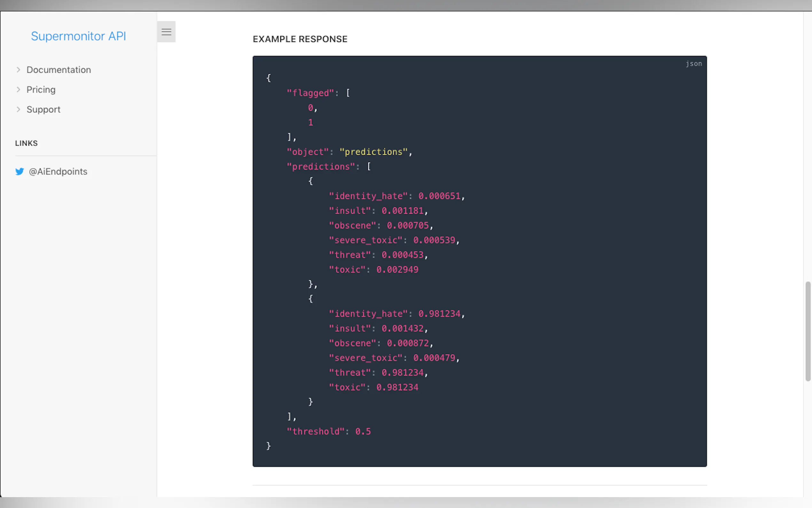The image size is (812, 508).
Task: Click the json language label
Action: click(x=693, y=63)
